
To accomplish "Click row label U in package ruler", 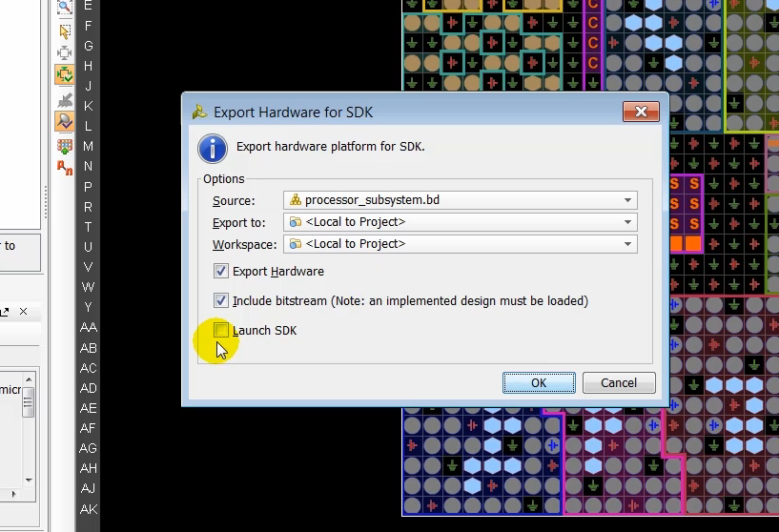I will pyautogui.click(x=89, y=247).
